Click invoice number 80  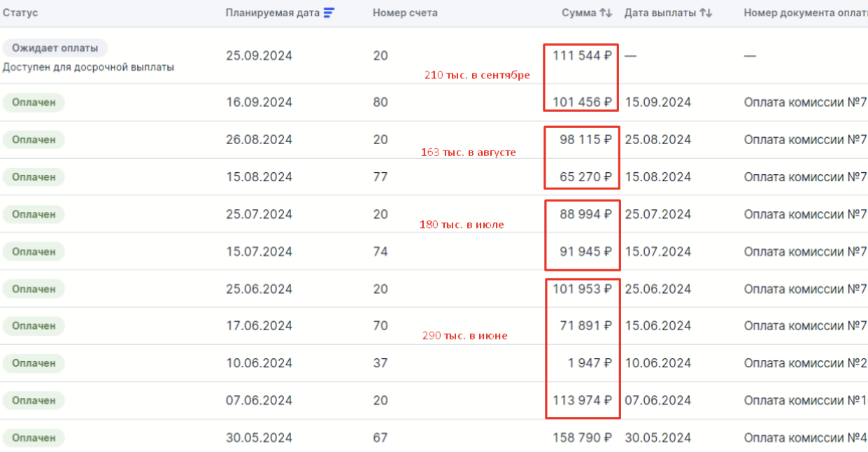point(380,102)
